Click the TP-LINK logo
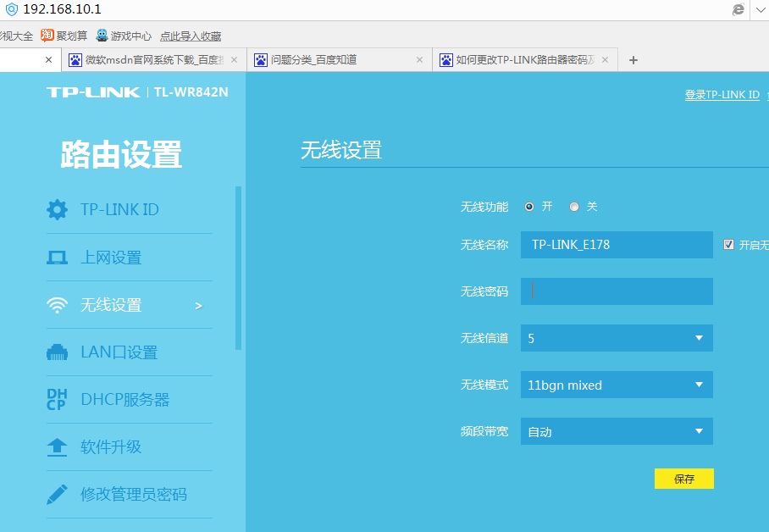The height and width of the screenshot is (532, 769). (93, 92)
